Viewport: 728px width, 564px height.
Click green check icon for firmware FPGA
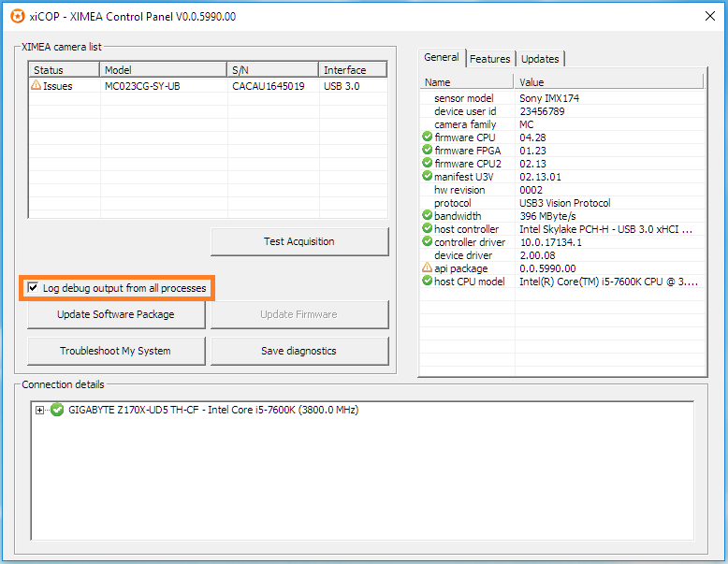tap(427, 150)
